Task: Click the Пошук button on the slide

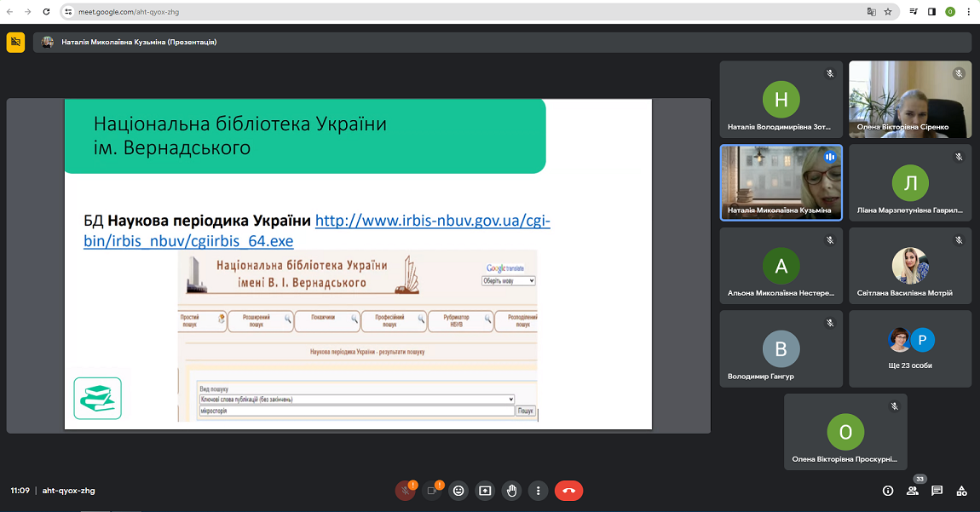Action: [526, 411]
